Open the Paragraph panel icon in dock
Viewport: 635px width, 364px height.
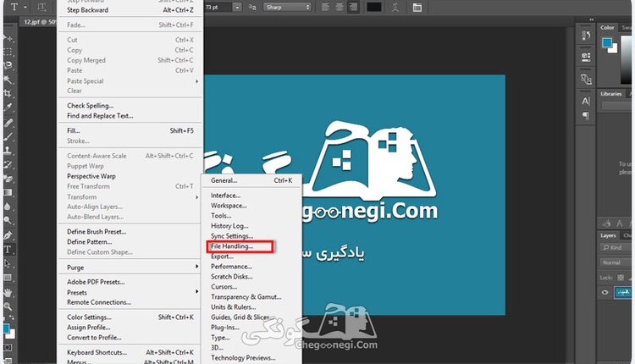(586, 116)
